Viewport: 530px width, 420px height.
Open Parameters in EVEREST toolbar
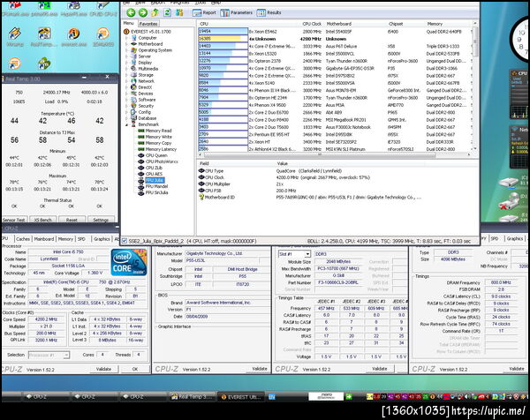236,13
